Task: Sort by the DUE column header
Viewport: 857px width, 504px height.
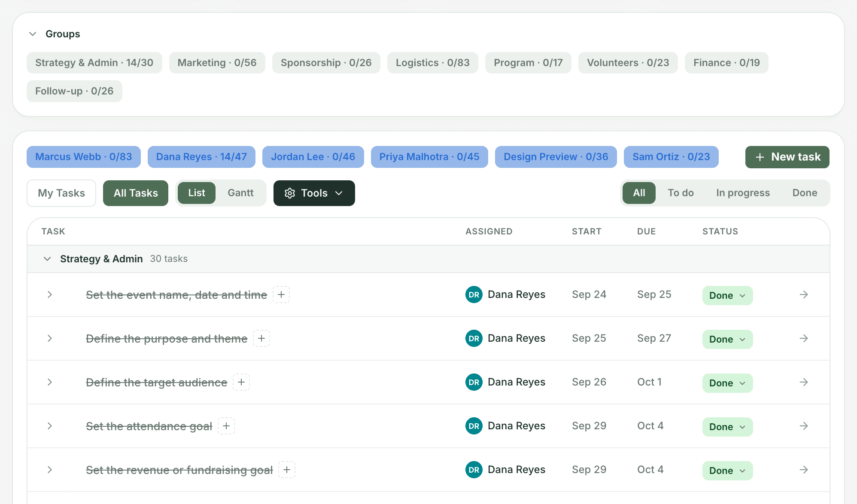Action: (647, 231)
